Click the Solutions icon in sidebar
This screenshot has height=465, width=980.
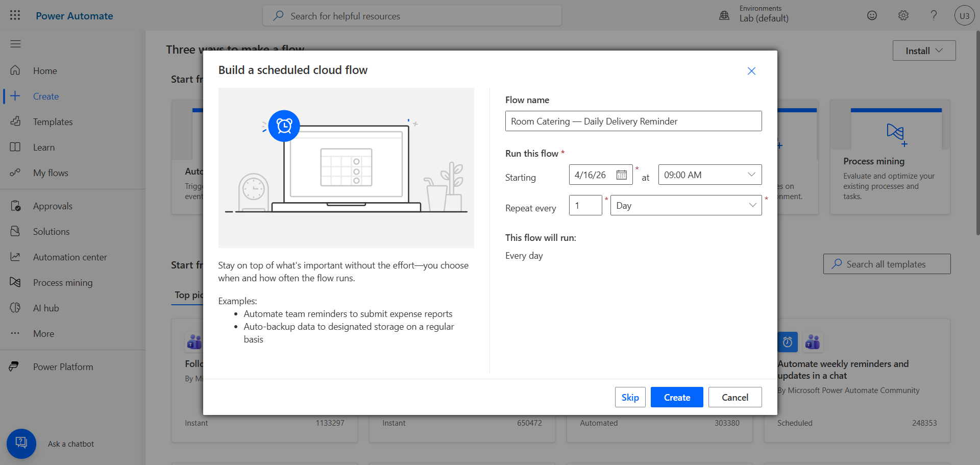point(15,231)
